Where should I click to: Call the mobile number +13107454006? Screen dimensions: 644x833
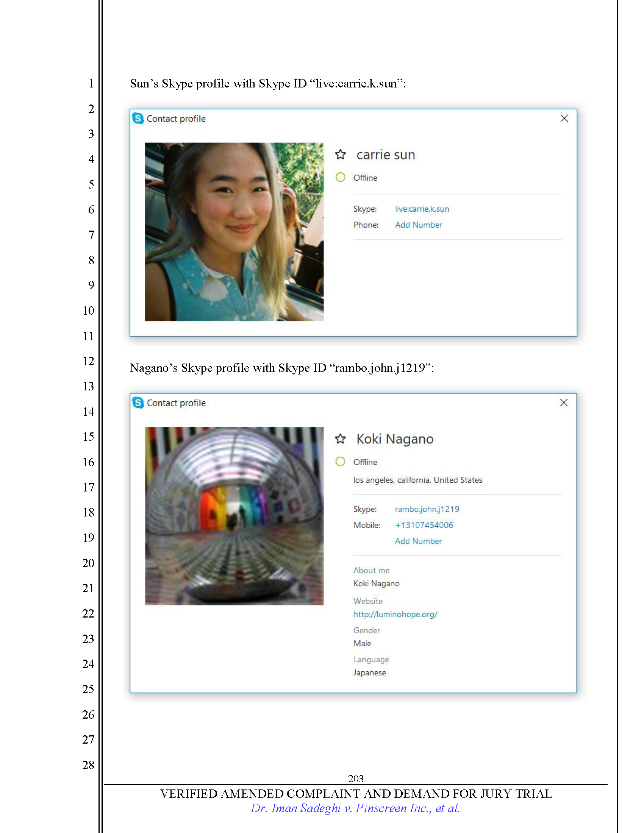(424, 525)
